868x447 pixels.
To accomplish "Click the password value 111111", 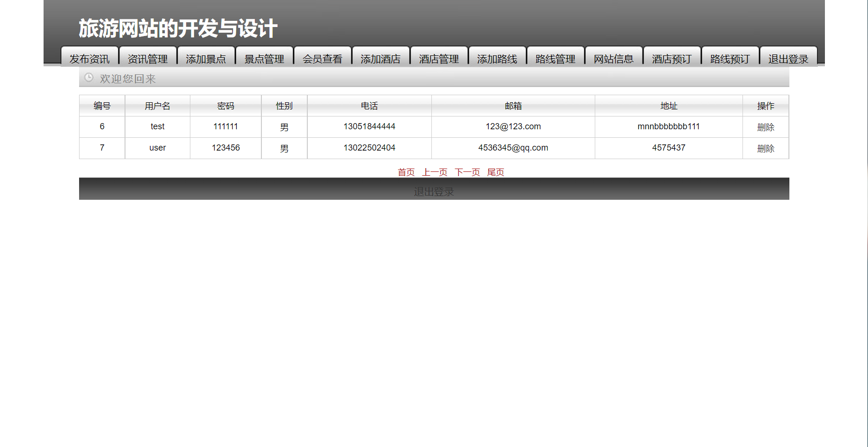I will [226, 127].
